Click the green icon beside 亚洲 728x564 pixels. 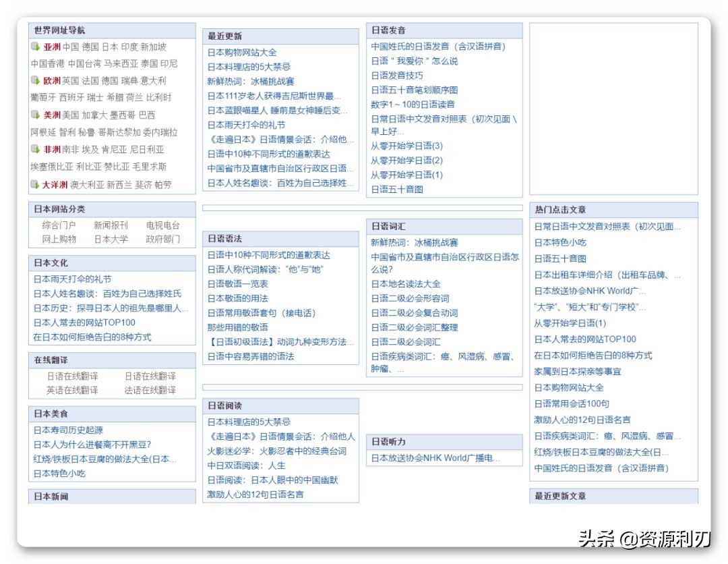(x=34, y=47)
